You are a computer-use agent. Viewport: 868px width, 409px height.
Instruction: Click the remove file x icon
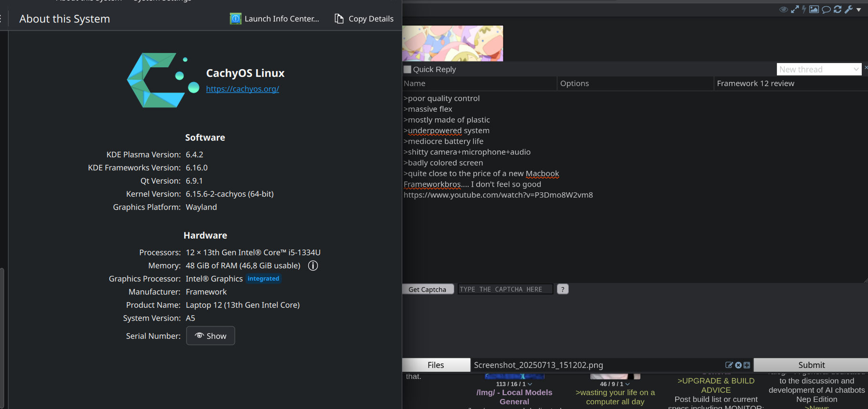738,365
